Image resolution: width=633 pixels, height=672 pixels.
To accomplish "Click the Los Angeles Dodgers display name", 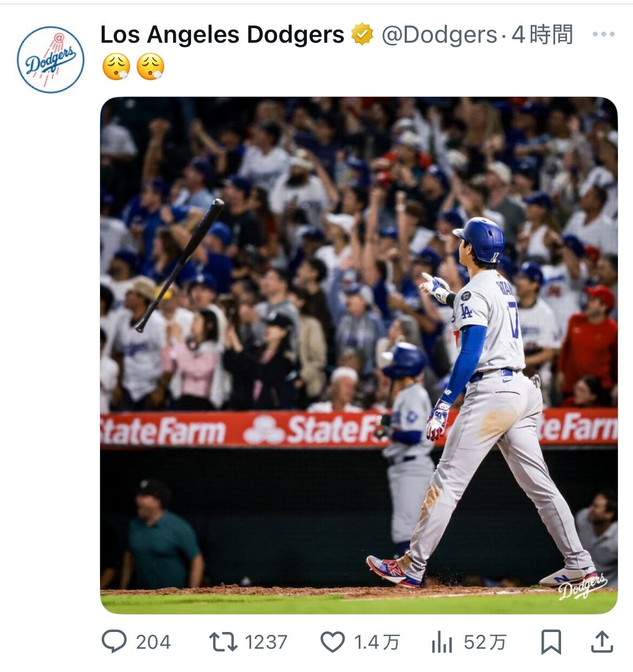I will tap(222, 35).
